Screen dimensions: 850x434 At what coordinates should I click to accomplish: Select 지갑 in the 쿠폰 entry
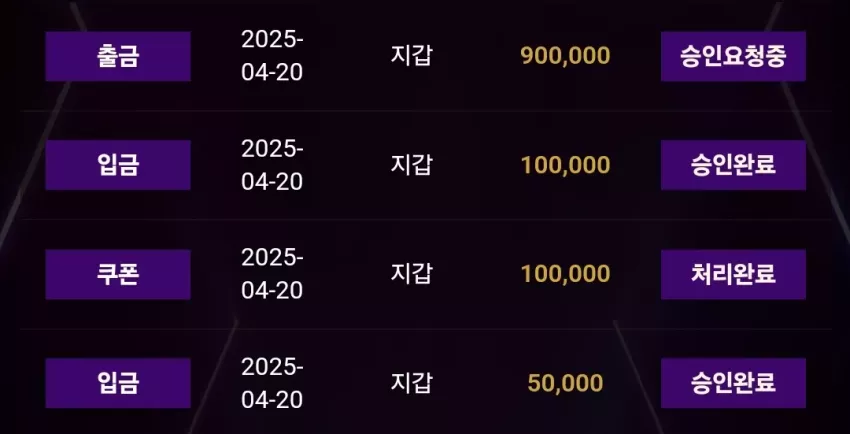(x=411, y=273)
